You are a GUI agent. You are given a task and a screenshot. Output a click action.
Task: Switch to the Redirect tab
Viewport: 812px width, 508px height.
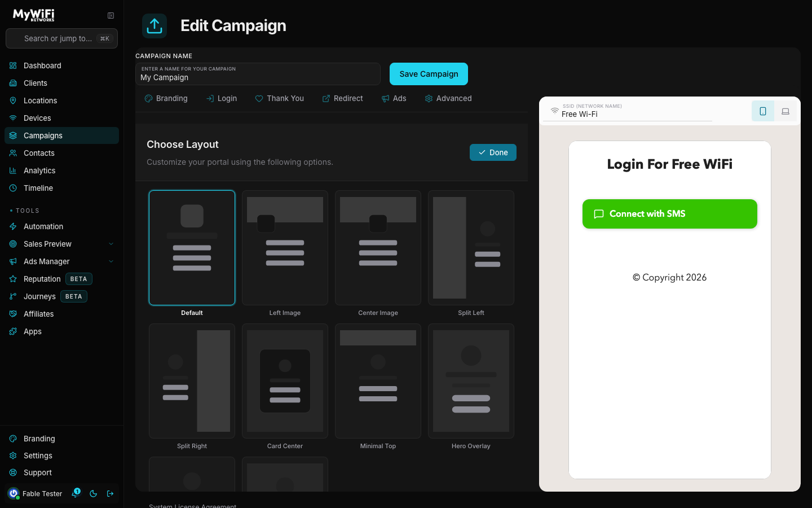[x=343, y=98]
